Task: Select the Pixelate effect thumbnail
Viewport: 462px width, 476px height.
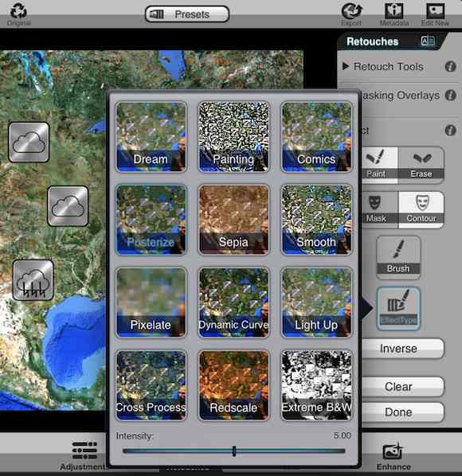Action: 151,302
